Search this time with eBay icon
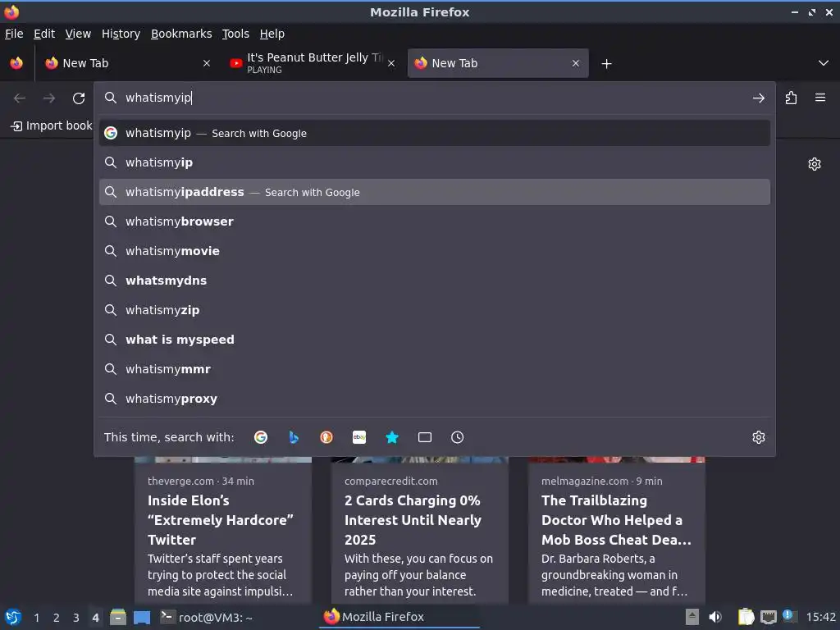This screenshot has height=630, width=840. [359, 437]
